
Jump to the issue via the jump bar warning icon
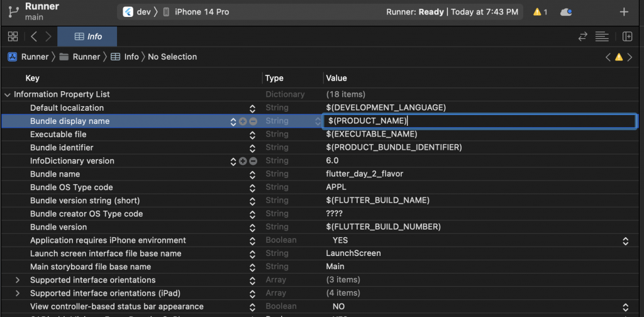point(619,57)
